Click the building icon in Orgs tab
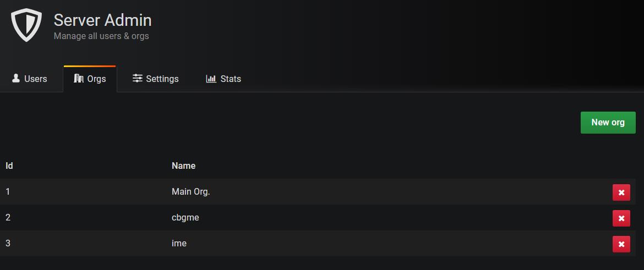 click(x=79, y=79)
